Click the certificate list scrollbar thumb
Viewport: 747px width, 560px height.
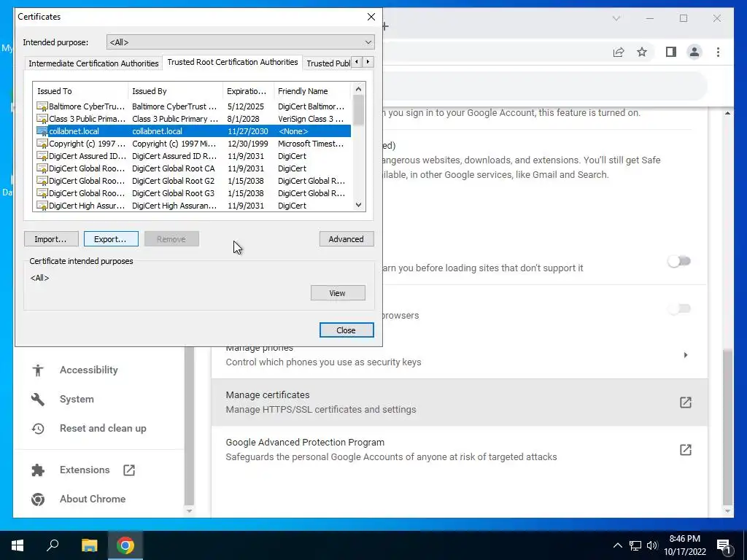click(x=358, y=110)
